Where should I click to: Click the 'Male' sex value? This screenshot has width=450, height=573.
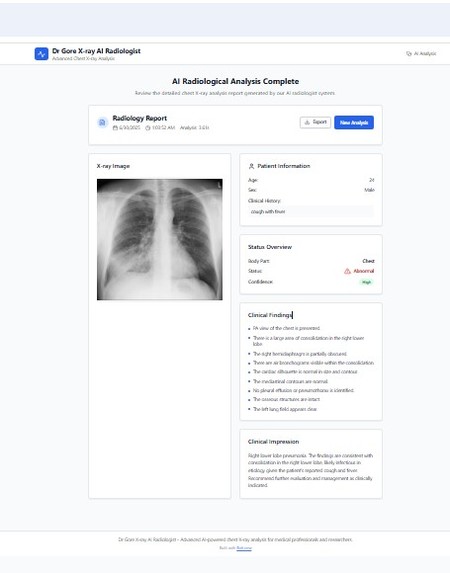tap(370, 190)
